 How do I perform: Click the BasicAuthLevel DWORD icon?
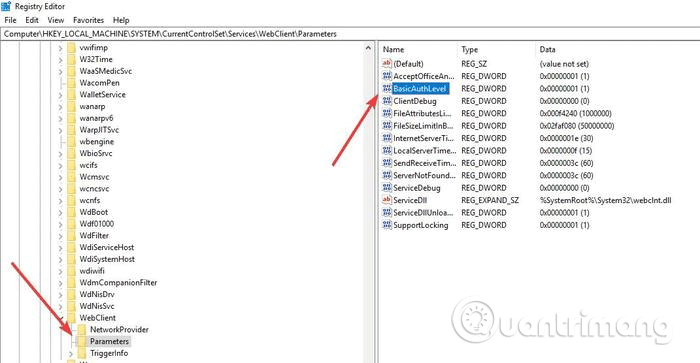(387, 88)
